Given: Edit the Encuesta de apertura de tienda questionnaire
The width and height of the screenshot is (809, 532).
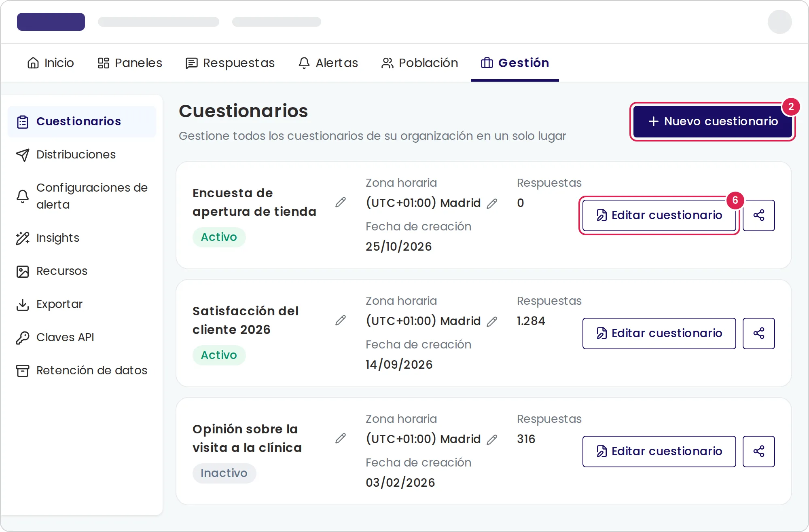Looking at the screenshot, I should coord(659,215).
